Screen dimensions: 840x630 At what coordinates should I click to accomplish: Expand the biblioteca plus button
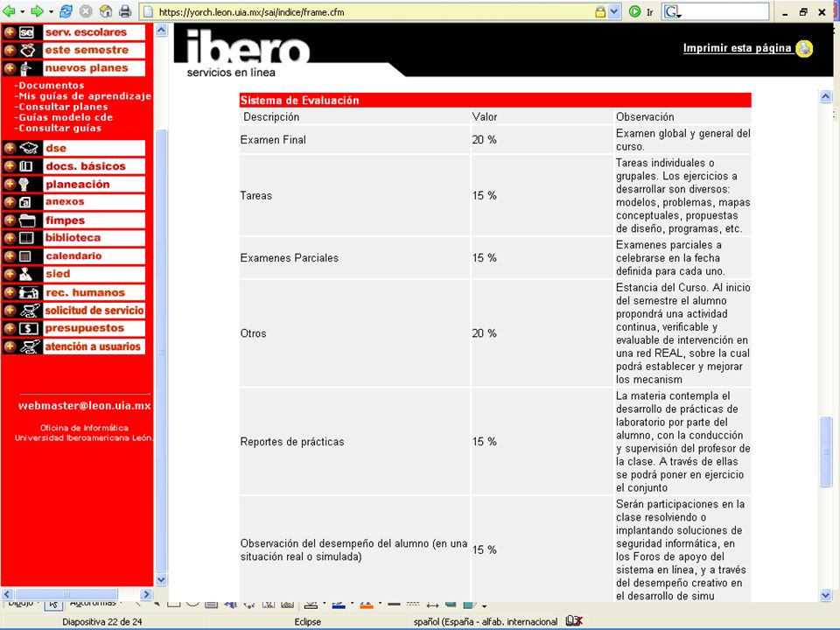click(x=10, y=238)
